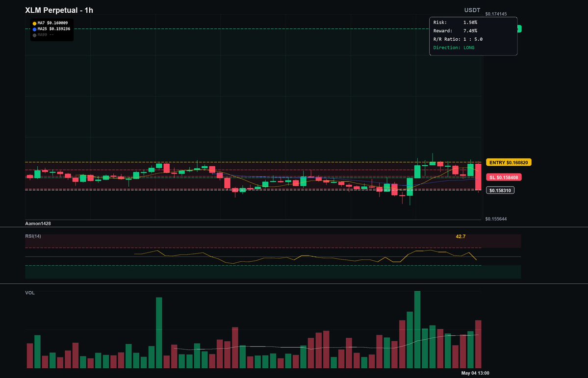Screen dimensions: 588x378
Task: Click the outlined $0.158310 current price tag
Action: tap(500, 190)
